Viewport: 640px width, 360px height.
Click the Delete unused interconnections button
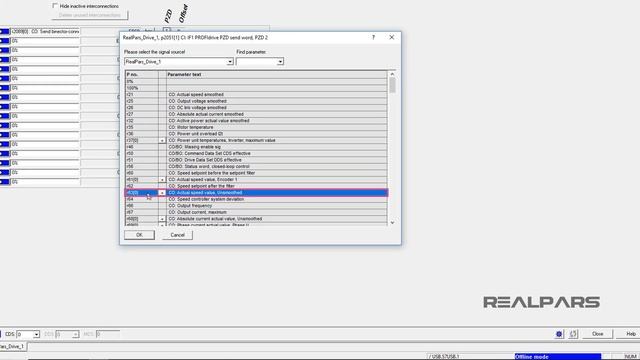click(90, 15)
